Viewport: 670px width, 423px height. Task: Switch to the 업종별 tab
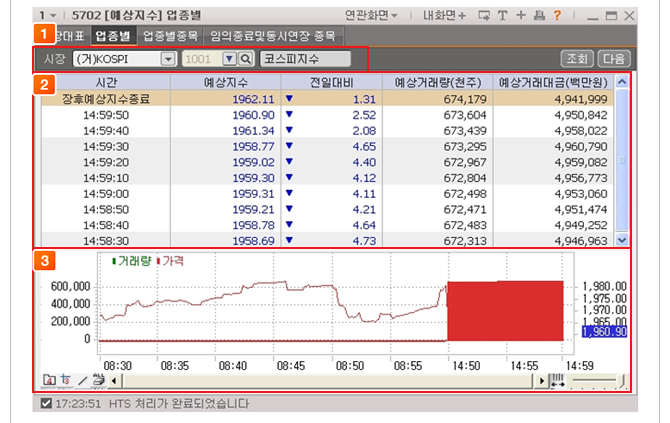[x=113, y=36]
